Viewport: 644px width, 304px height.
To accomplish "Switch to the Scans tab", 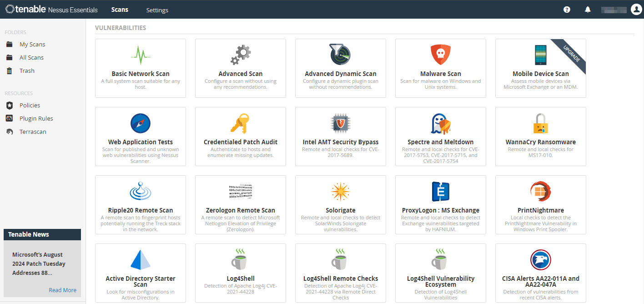I will (120, 10).
